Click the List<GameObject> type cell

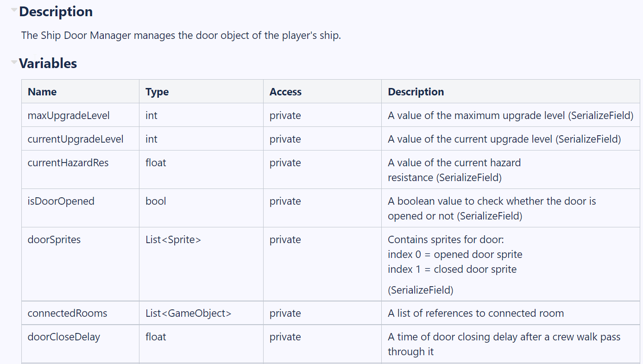pyautogui.click(x=201, y=313)
